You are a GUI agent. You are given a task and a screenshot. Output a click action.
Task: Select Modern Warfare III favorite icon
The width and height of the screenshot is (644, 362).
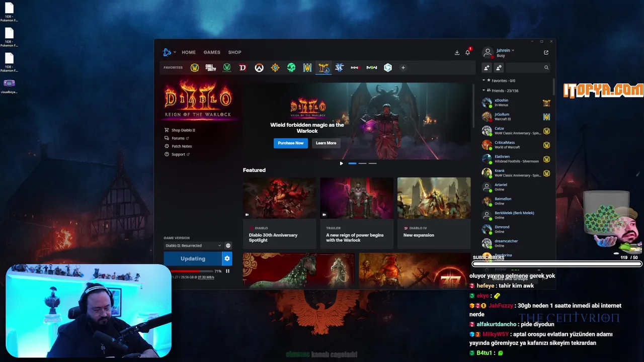click(355, 67)
